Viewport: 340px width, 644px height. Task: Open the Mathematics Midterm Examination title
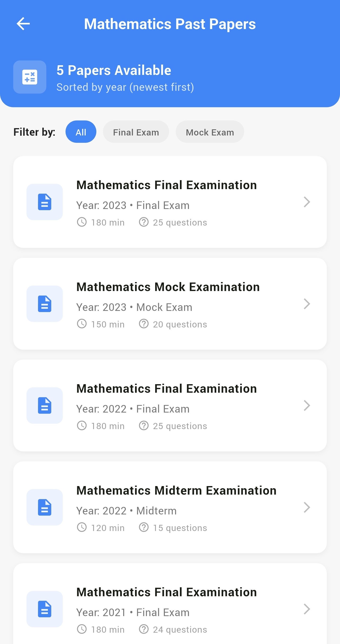tap(176, 491)
